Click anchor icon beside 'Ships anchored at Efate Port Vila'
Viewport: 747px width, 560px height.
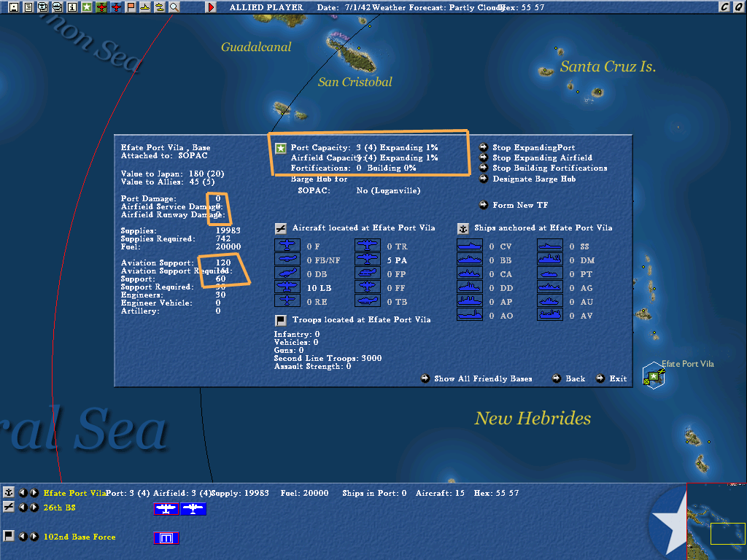(x=462, y=228)
